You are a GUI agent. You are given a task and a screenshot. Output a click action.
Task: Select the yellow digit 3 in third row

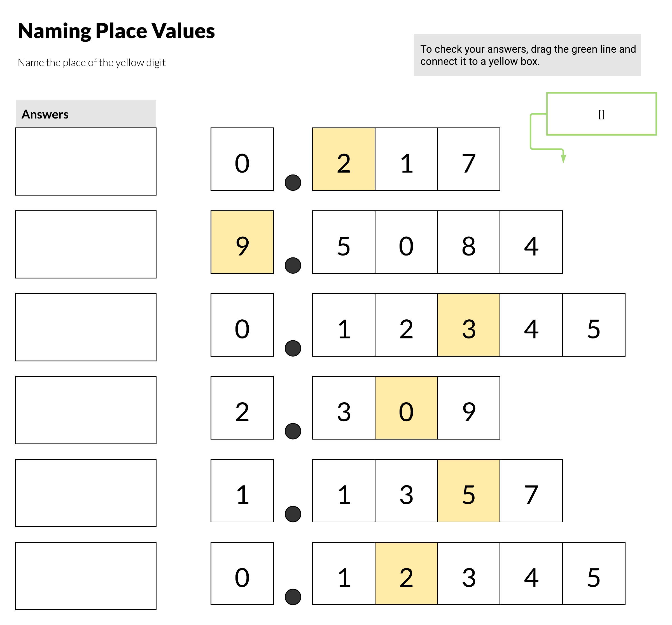(x=468, y=325)
